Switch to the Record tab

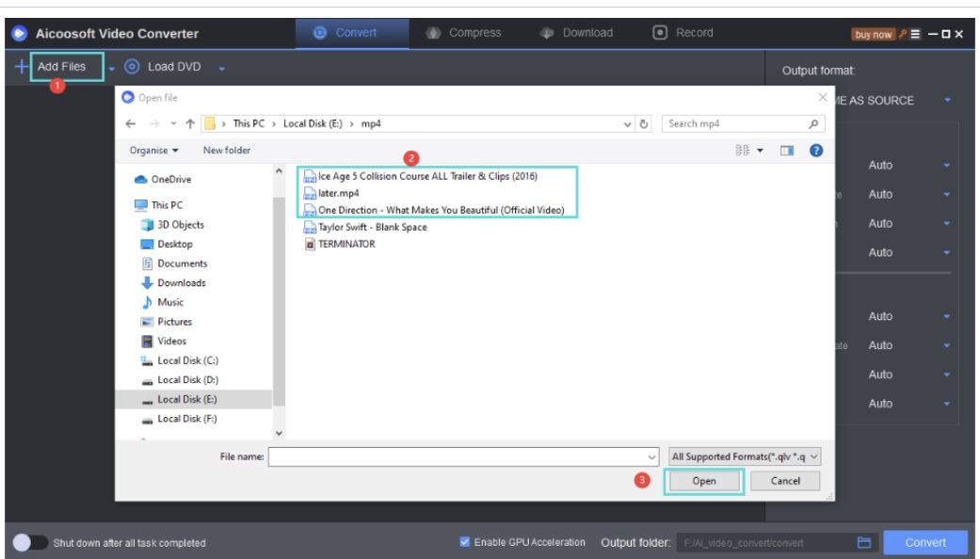pyautogui.click(x=683, y=34)
